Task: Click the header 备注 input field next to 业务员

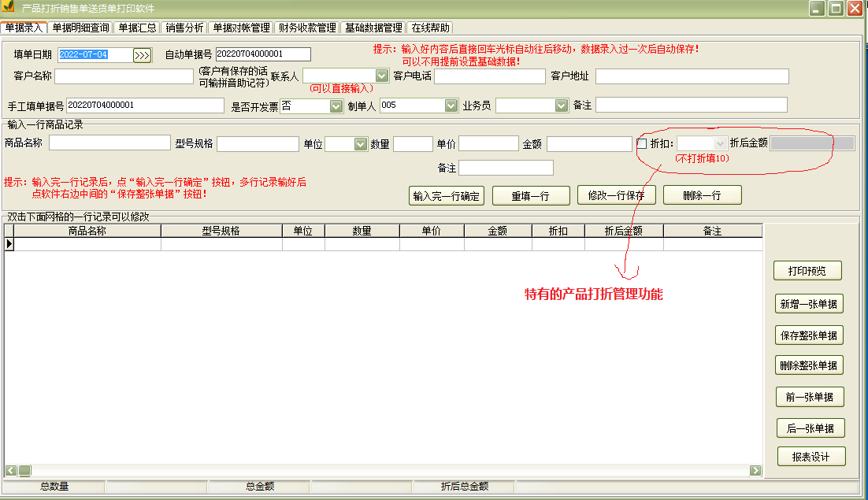Action: coord(692,105)
